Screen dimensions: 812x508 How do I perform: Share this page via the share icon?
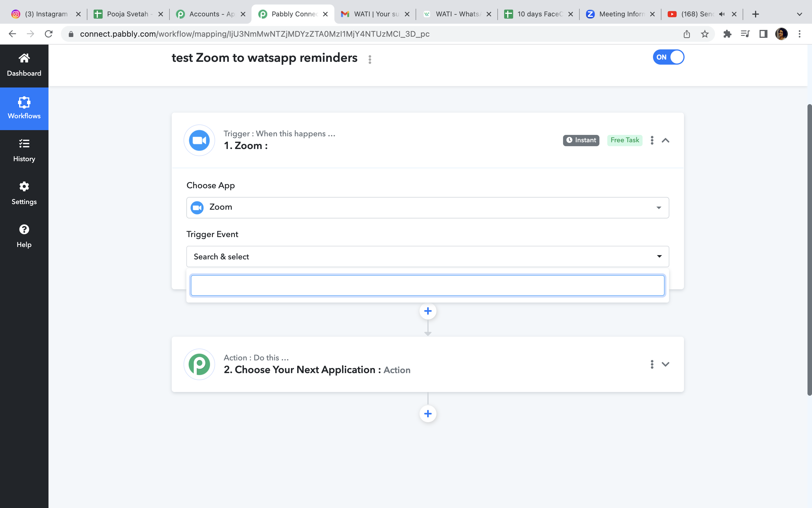[x=687, y=34]
